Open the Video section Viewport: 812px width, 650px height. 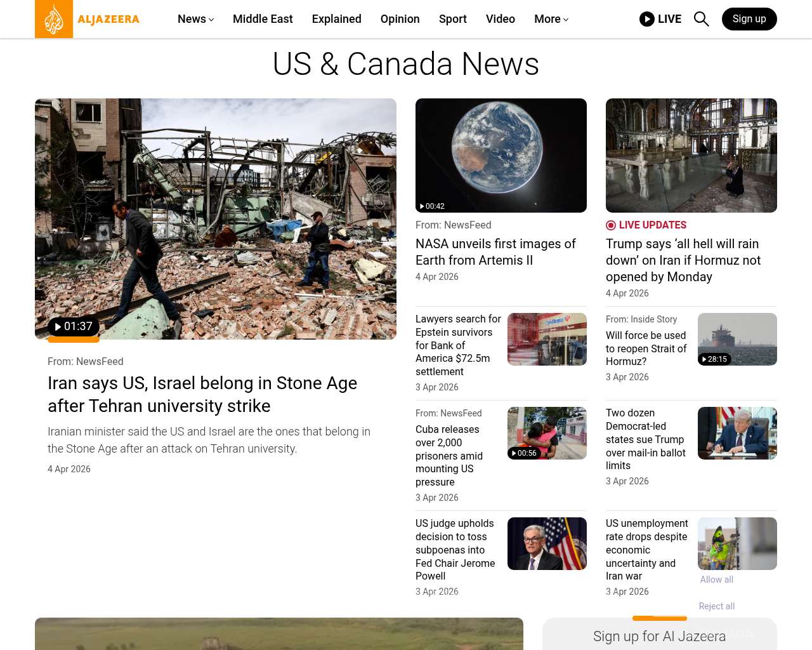(501, 19)
